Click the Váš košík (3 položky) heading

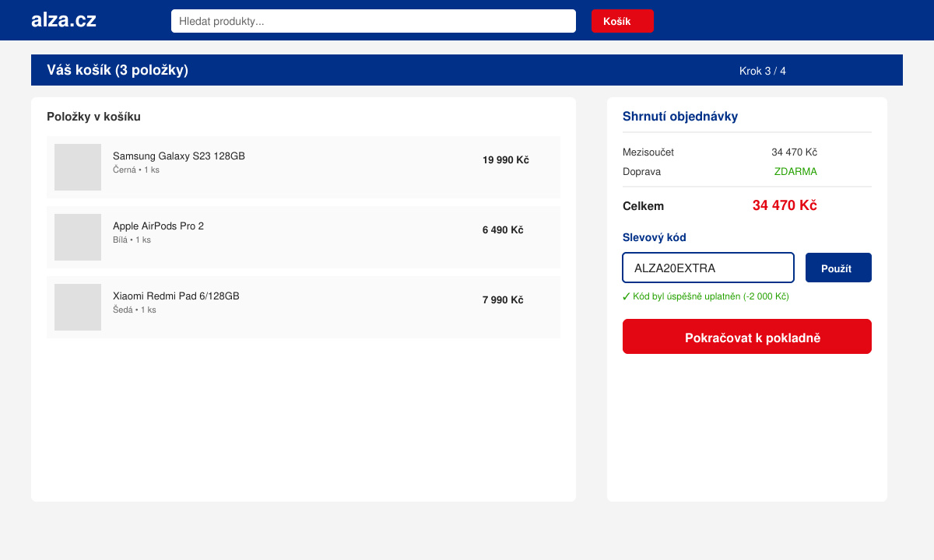(x=118, y=70)
